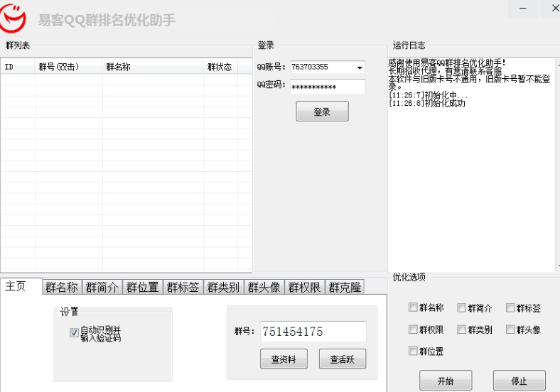This screenshot has width=560, height=392.
Task: Click the log line 初始化中...
Action: (428, 95)
